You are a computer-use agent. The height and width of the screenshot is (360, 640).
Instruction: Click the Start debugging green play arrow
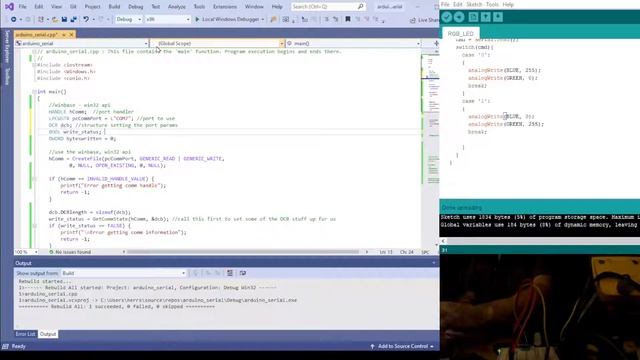pyautogui.click(x=197, y=19)
